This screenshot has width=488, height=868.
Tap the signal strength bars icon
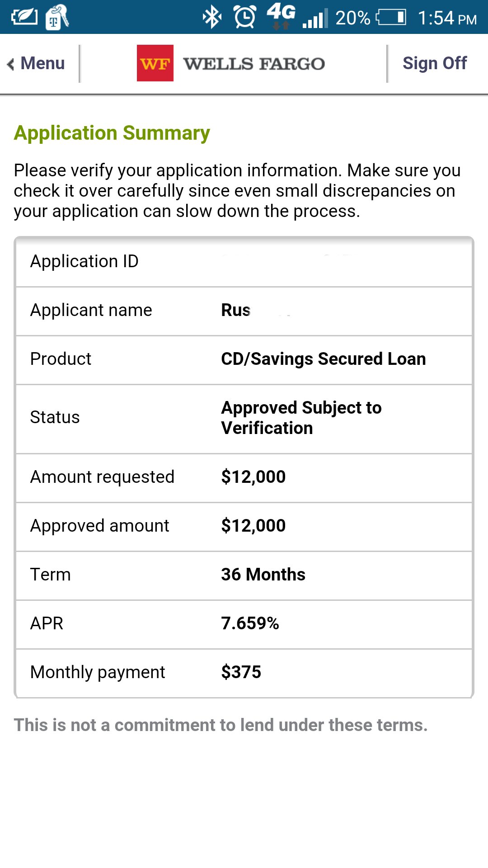(x=315, y=19)
